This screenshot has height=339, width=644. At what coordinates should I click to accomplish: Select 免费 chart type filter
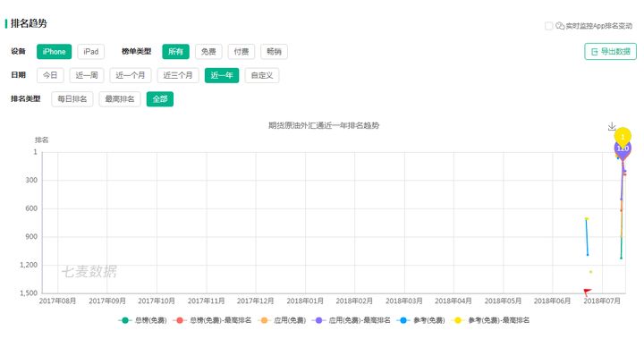tap(208, 51)
